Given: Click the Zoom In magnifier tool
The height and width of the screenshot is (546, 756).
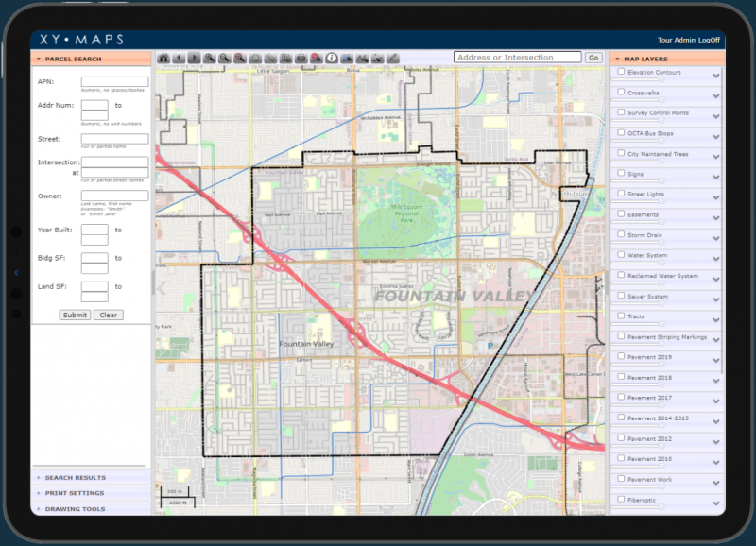Looking at the screenshot, I should pyautogui.click(x=209, y=57).
